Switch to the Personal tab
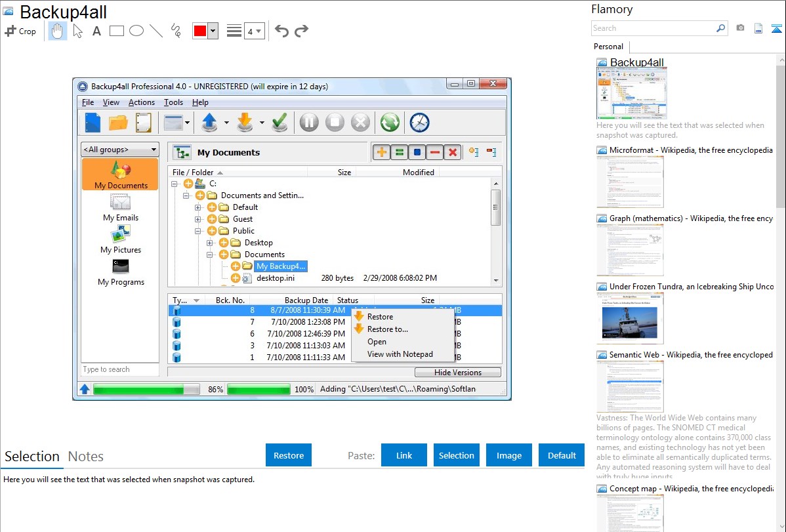The height and width of the screenshot is (532, 786). 608,47
